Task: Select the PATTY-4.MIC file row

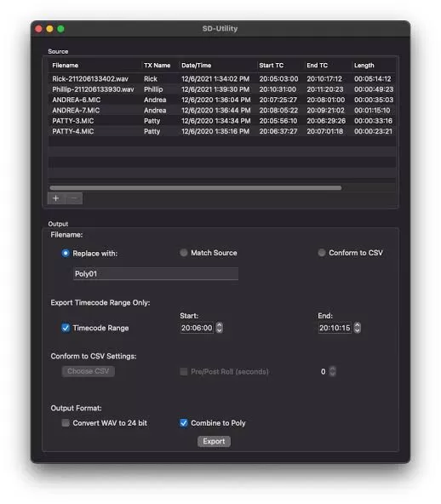Action: coord(222,131)
